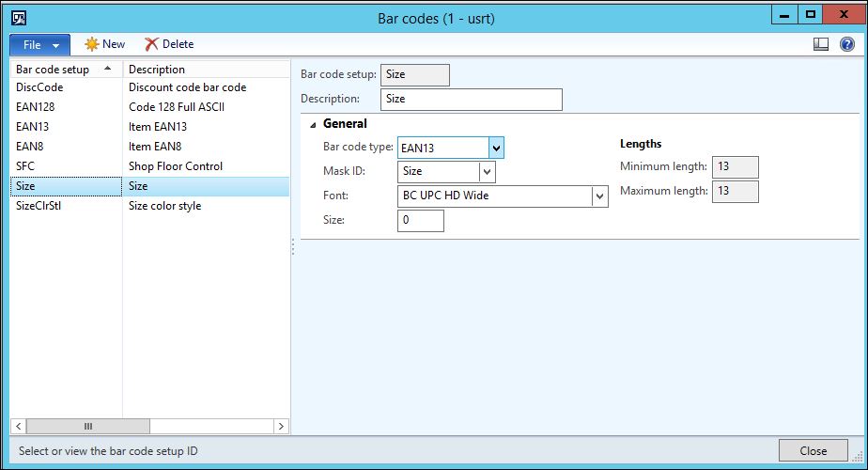Select the DiscCode bar code setup row
The image size is (868, 470).
[39, 87]
